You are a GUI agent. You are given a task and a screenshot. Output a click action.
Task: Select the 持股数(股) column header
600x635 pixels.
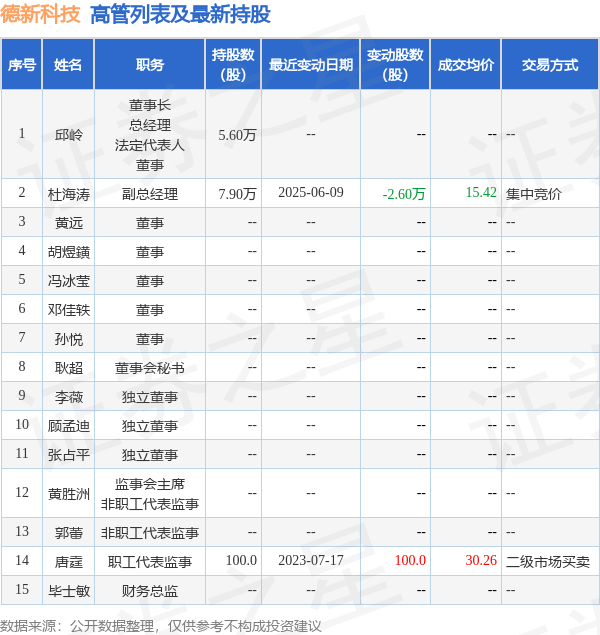[233, 65]
